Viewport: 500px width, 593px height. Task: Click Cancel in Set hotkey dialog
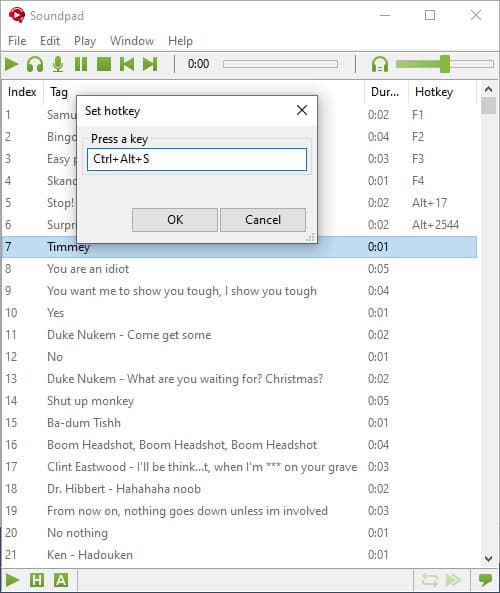click(263, 220)
